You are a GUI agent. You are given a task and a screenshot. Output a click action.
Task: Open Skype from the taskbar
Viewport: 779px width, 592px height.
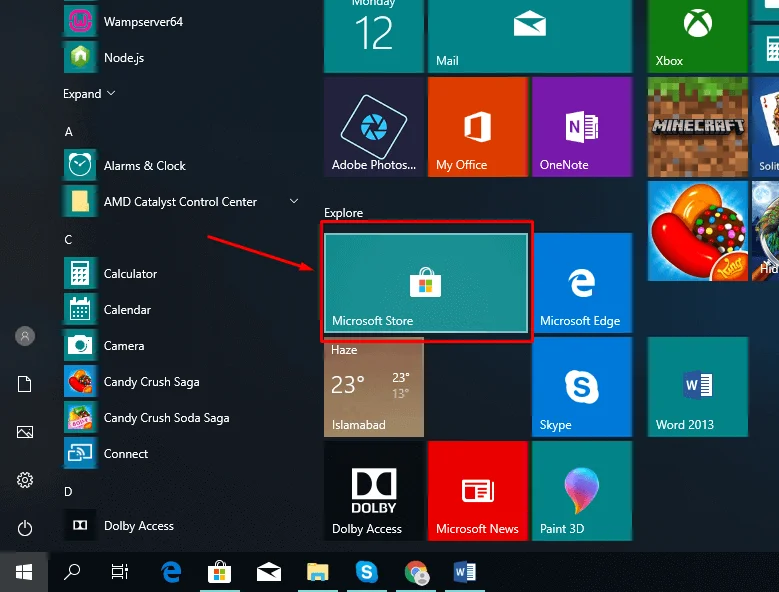[367, 572]
